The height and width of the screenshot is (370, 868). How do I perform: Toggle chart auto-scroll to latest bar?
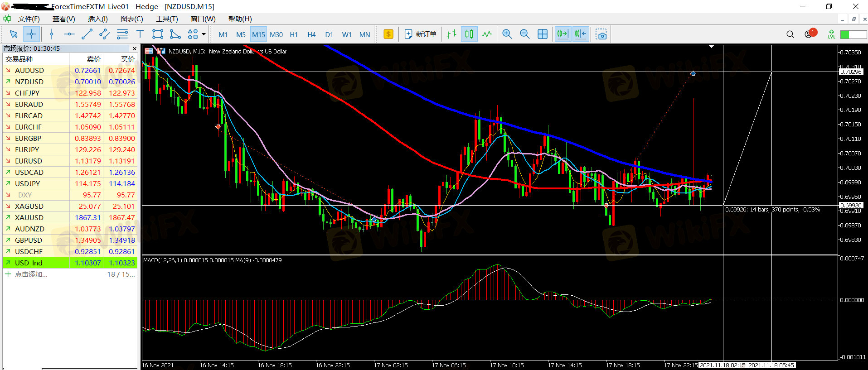tap(563, 34)
